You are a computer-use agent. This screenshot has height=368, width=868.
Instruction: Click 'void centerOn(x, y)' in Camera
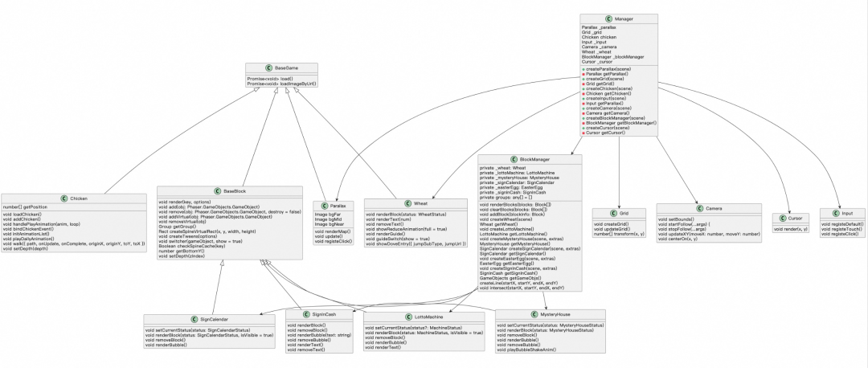[x=678, y=239]
